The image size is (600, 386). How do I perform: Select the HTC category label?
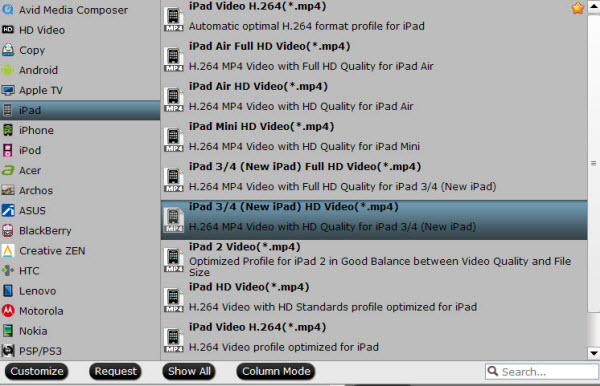29,271
